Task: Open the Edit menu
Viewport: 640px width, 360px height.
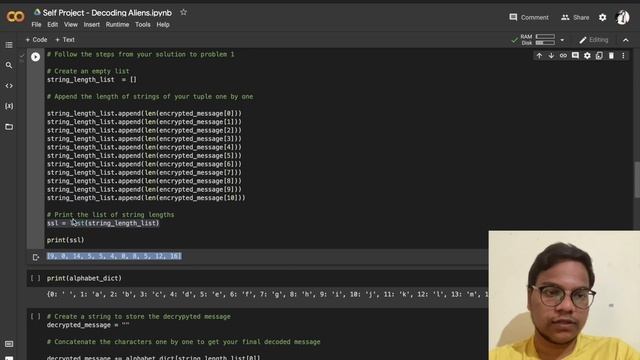Action: click(x=52, y=24)
